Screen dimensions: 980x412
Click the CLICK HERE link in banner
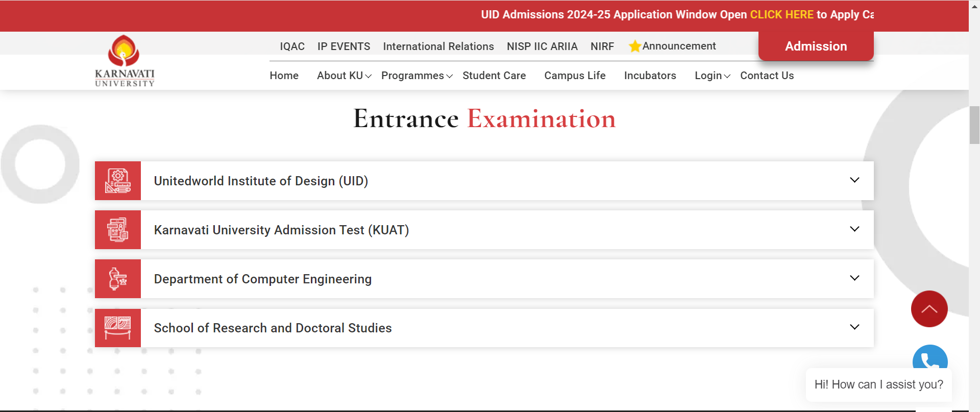tap(781, 14)
